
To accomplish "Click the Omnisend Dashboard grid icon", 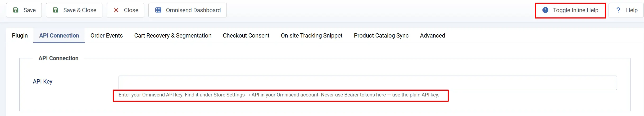I will (158, 10).
